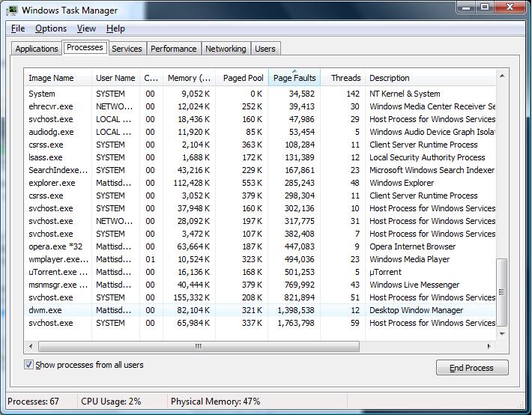Sort processes by Image Name header
Viewport: 532px width, 415px height.
51,78
